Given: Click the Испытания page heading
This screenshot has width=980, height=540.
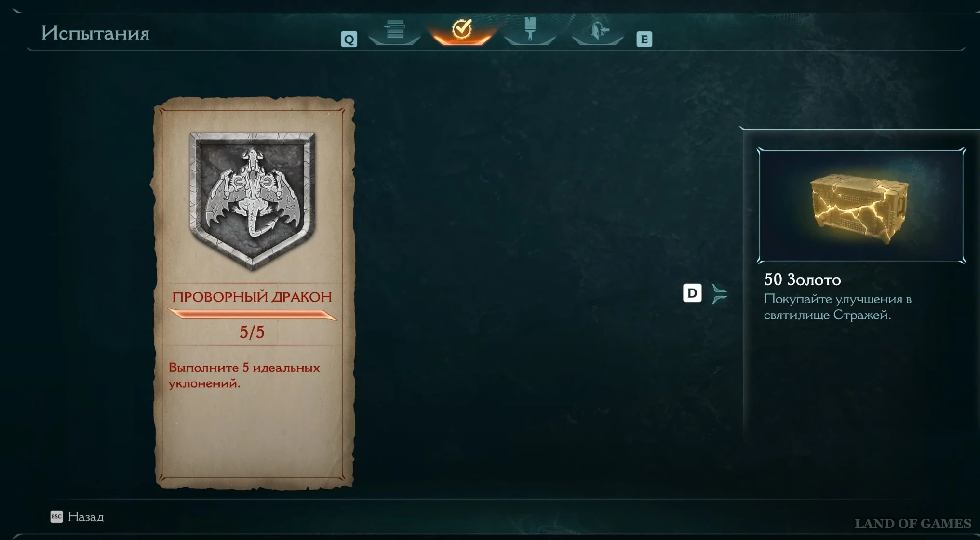Looking at the screenshot, I should (x=95, y=33).
